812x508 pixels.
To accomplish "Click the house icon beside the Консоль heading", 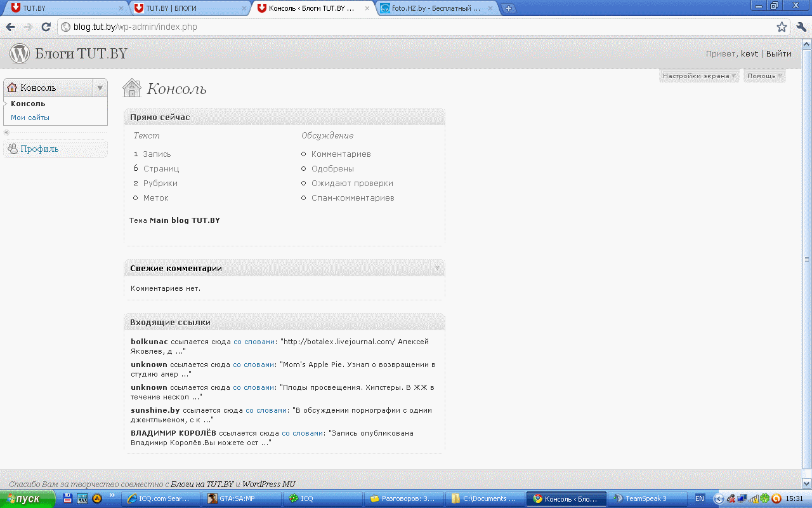I will tap(132, 88).
